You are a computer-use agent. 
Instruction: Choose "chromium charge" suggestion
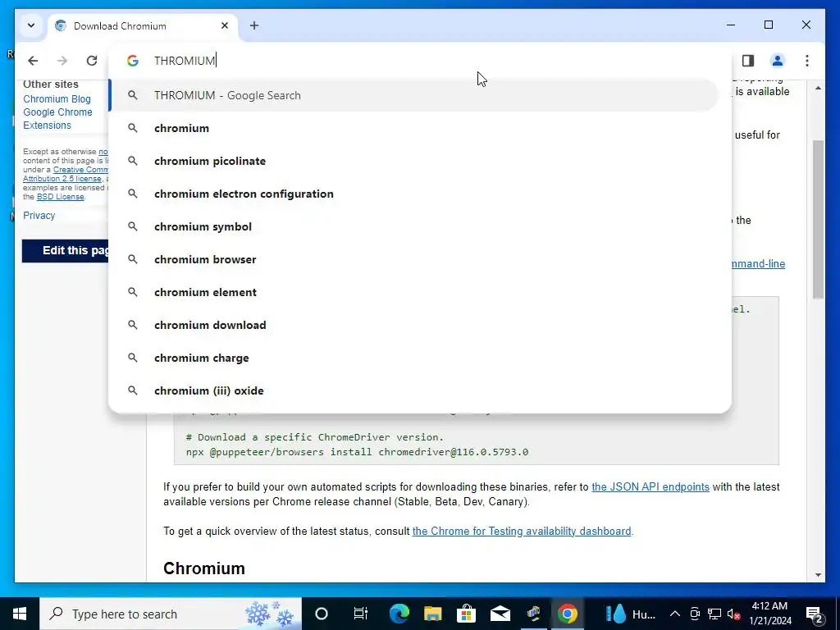click(413, 358)
